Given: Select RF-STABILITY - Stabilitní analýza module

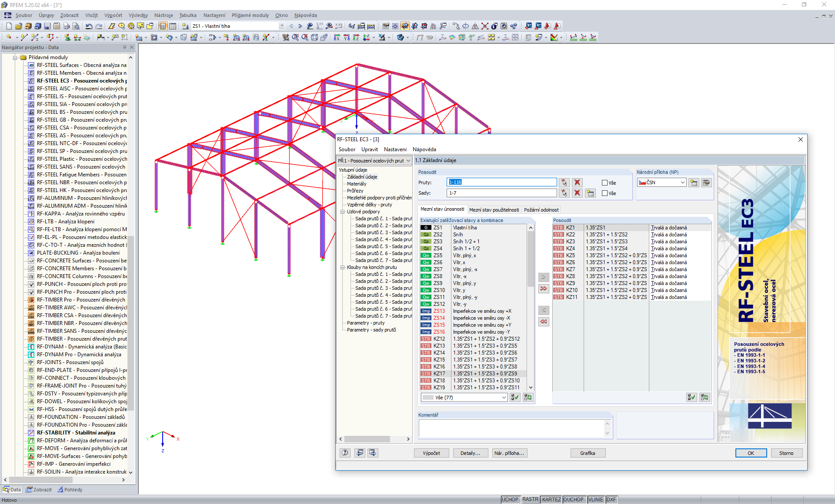Looking at the screenshot, I should tap(76, 433).
